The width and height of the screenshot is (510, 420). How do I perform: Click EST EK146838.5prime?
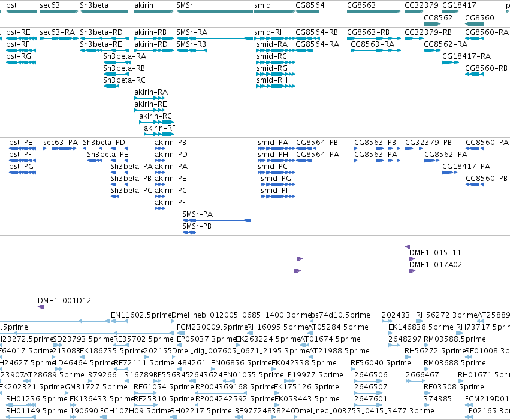(421, 327)
